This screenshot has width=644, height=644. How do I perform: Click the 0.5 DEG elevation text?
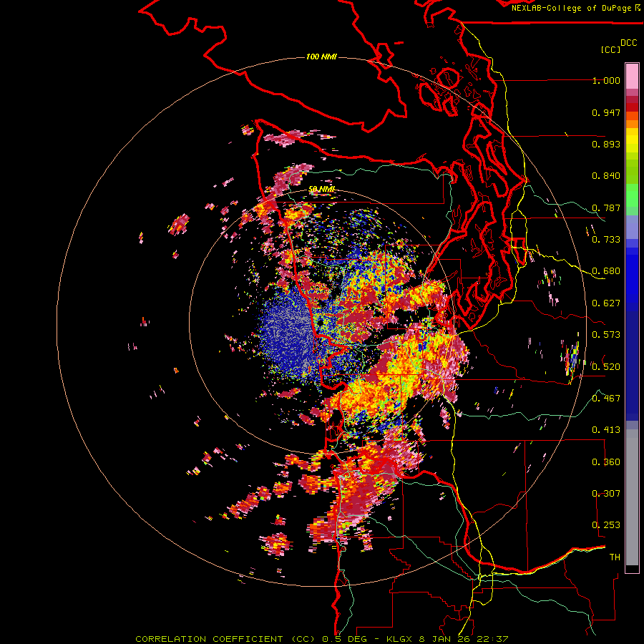click(344, 639)
